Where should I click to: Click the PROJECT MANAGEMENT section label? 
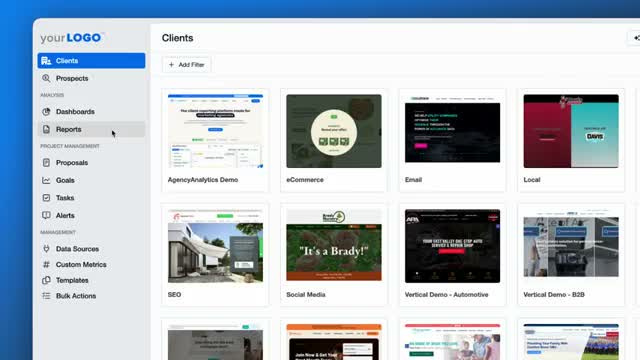(x=70, y=146)
